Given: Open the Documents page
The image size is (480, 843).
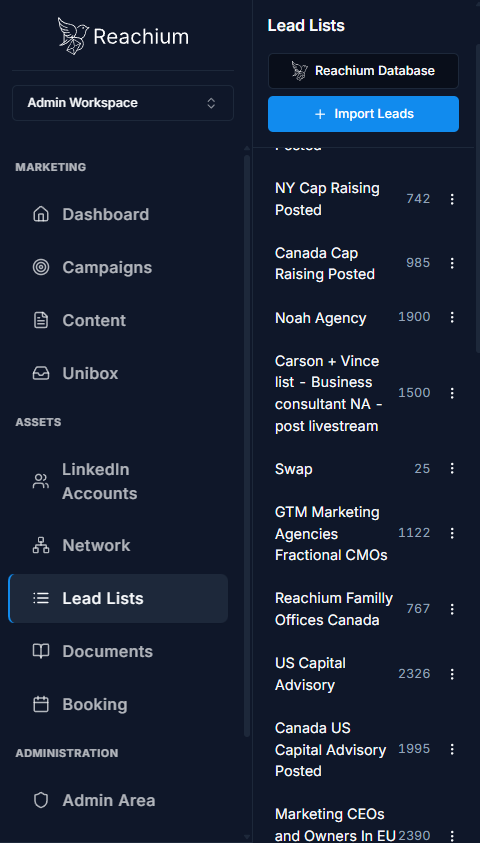Looking at the screenshot, I should pyautogui.click(x=118, y=651).
